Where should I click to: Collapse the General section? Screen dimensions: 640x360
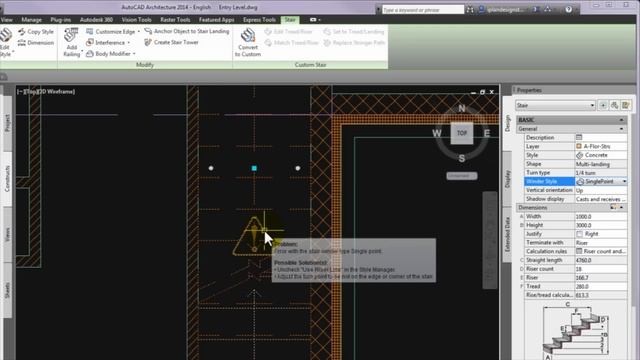621,129
